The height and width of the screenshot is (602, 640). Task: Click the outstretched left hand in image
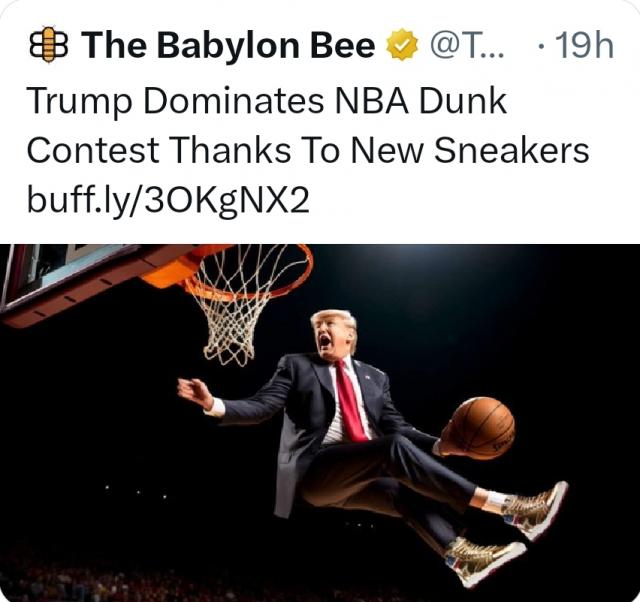pyautogui.click(x=196, y=393)
